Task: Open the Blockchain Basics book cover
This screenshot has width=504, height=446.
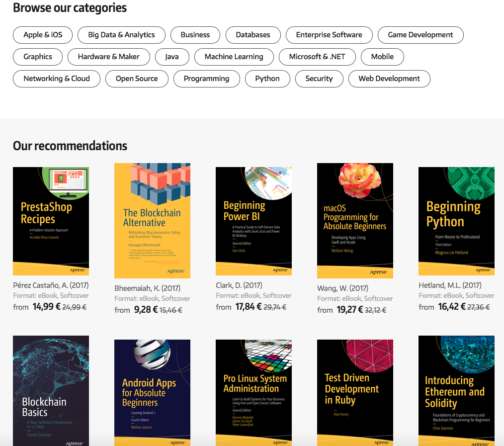Action: pos(51,390)
